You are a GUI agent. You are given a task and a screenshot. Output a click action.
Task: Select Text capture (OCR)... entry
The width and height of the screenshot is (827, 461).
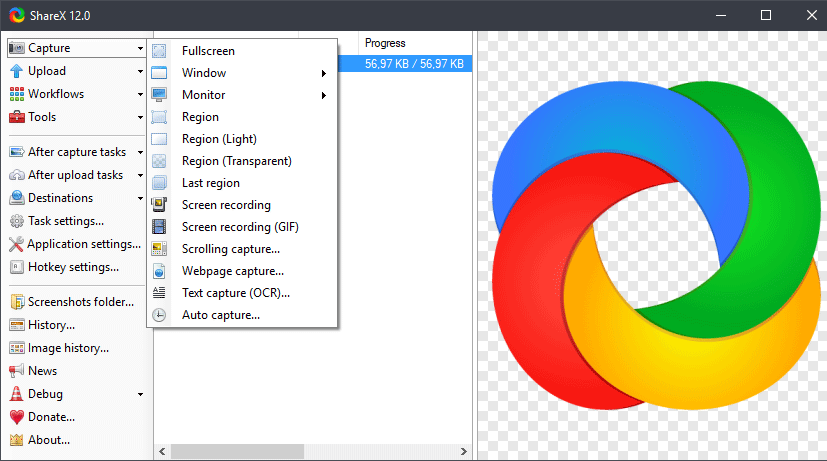[x=243, y=293]
